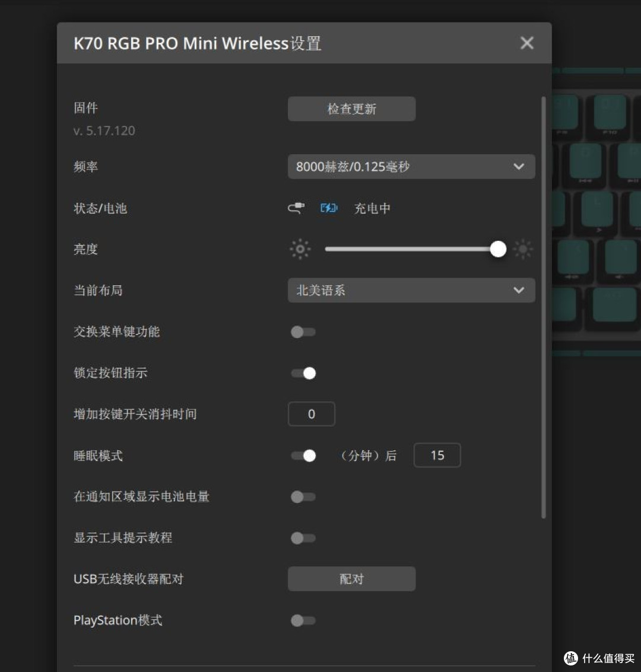Click the 增加按键开关消抖时间 input field
Screen dimensions: 641x672
[x=311, y=414]
